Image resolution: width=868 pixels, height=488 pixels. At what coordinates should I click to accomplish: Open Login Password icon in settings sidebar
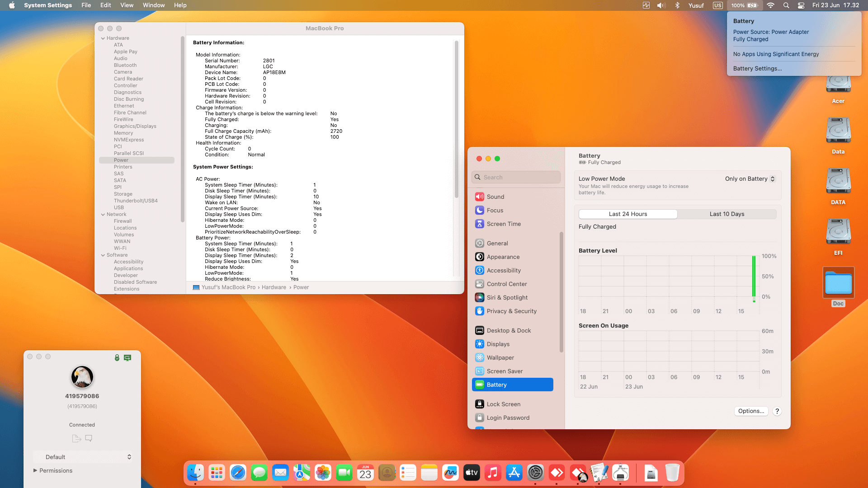click(480, 418)
